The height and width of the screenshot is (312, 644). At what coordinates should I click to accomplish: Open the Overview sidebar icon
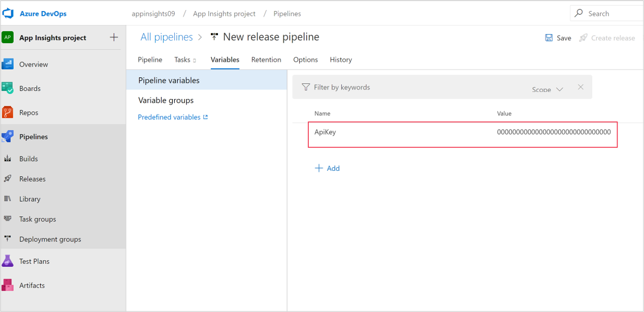8,64
